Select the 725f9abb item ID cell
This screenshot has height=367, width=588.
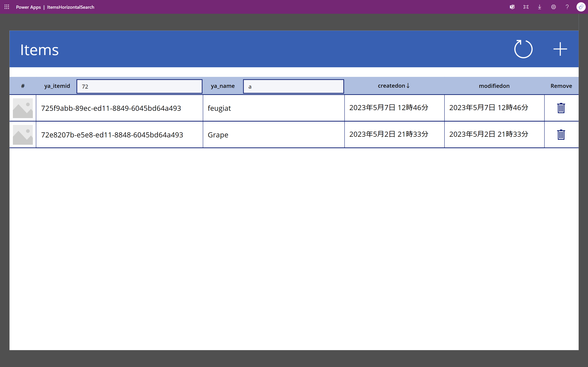[x=111, y=108]
